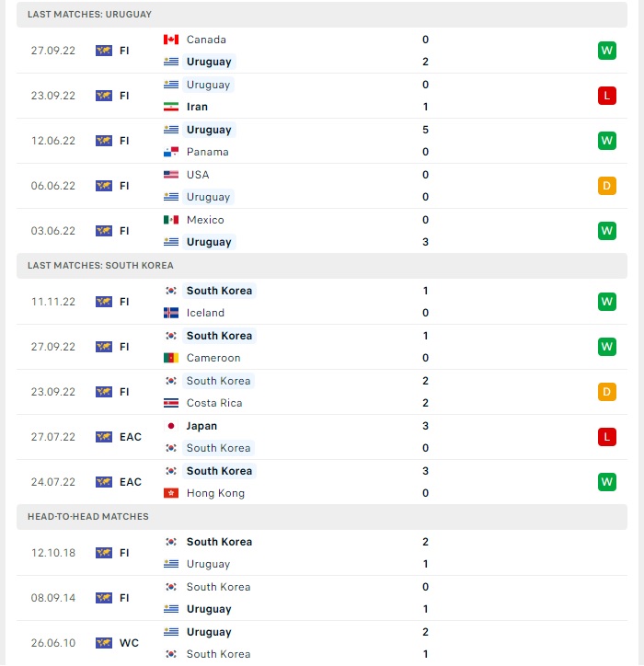Click the Iceland flag icon
The height and width of the screenshot is (666, 644).
(171, 313)
